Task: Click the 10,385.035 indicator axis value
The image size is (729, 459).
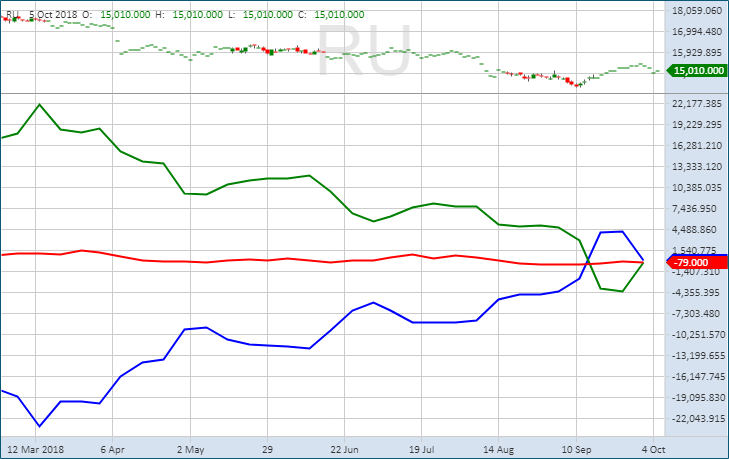Action: pos(697,187)
